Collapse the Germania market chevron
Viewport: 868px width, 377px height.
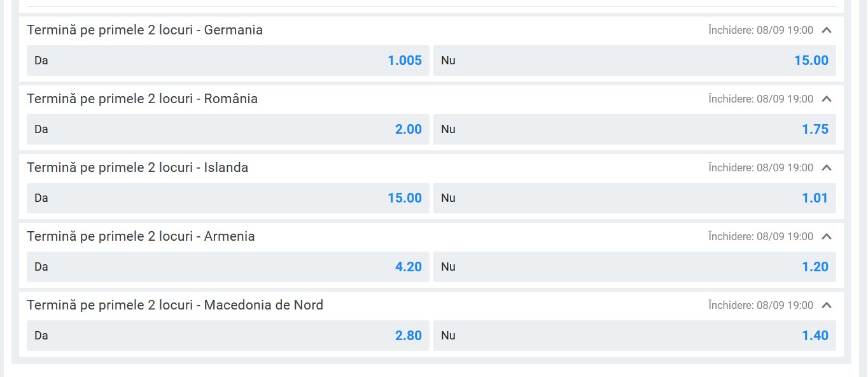(827, 30)
